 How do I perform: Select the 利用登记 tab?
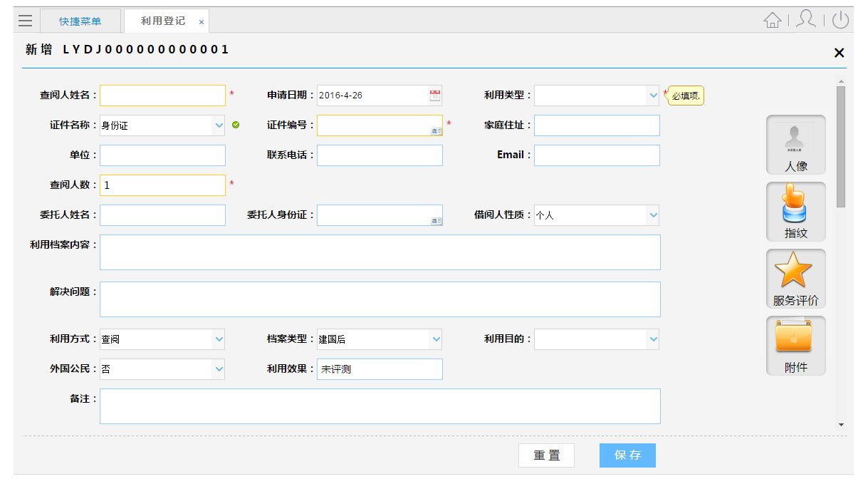click(162, 21)
